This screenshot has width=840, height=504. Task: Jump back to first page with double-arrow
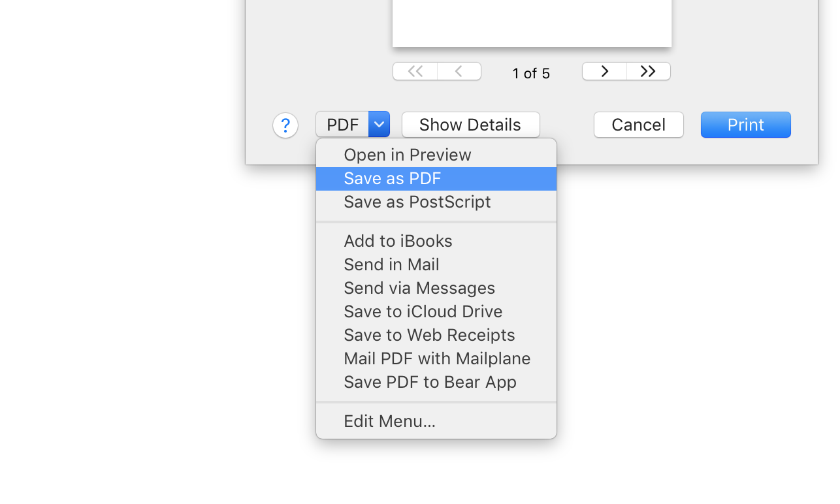415,71
